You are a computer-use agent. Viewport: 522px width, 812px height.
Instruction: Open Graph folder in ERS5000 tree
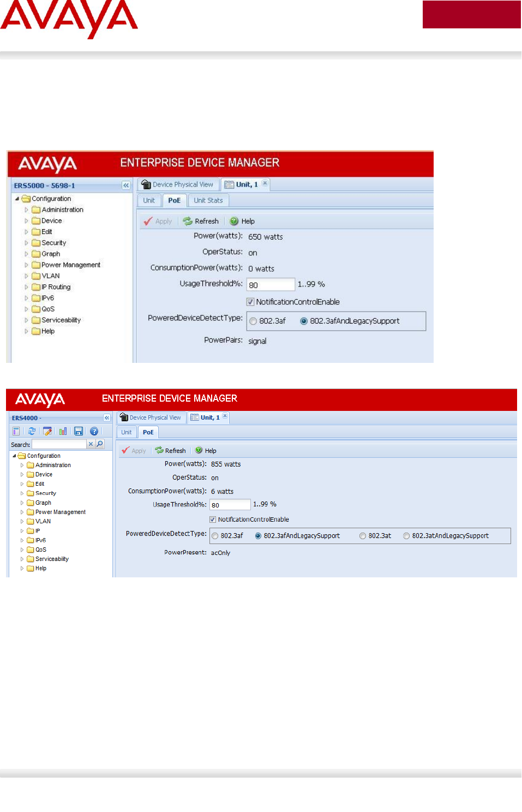click(46, 254)
